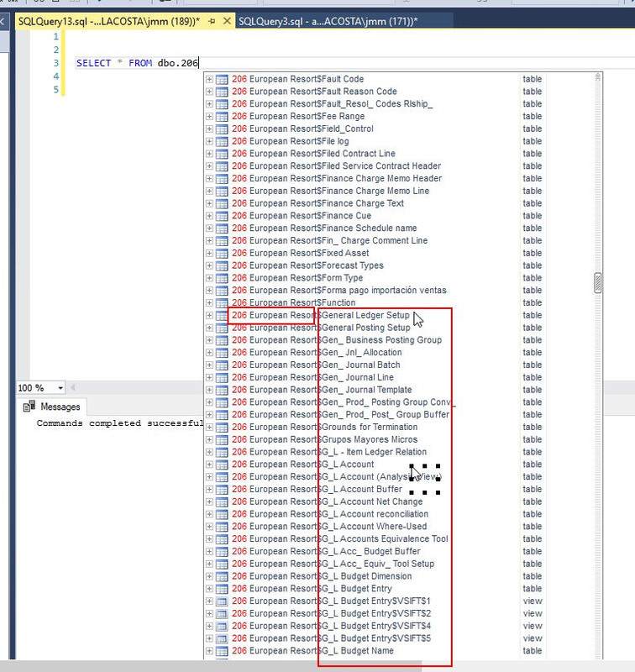This screenshot has width=635, height=672.
Task: Click table icon for Gen_ Jnl_ Allocation
Action: pyautogui.click(x=222, y=352)
